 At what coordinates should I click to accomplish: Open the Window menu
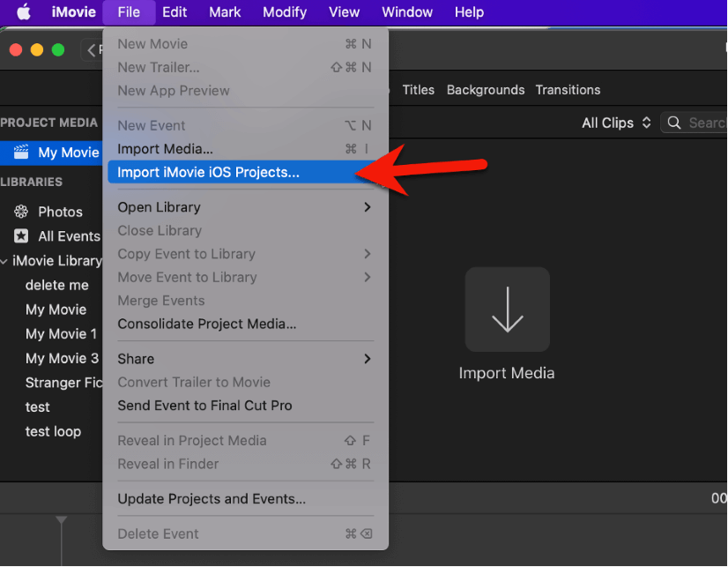click(407, 12)
